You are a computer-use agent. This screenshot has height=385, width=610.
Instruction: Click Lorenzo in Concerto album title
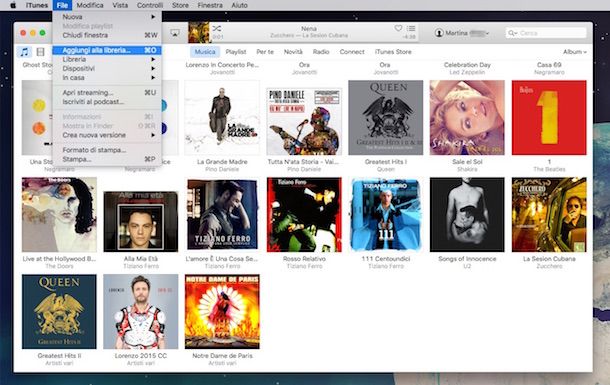click(222, 65)
